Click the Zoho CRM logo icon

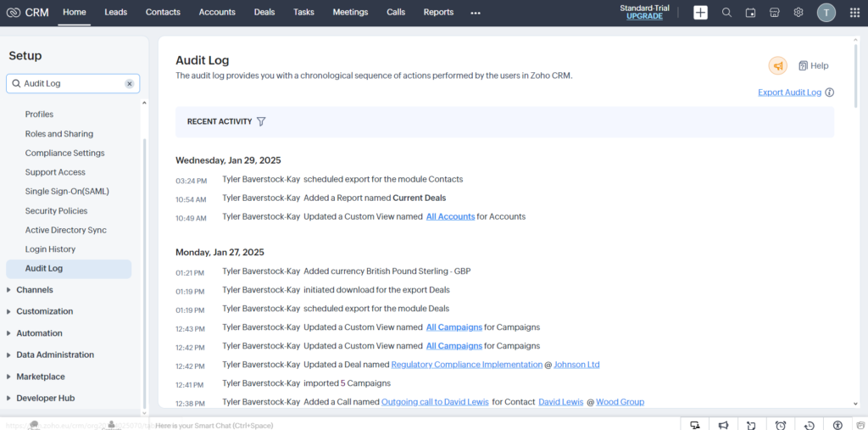coord(14,12)
